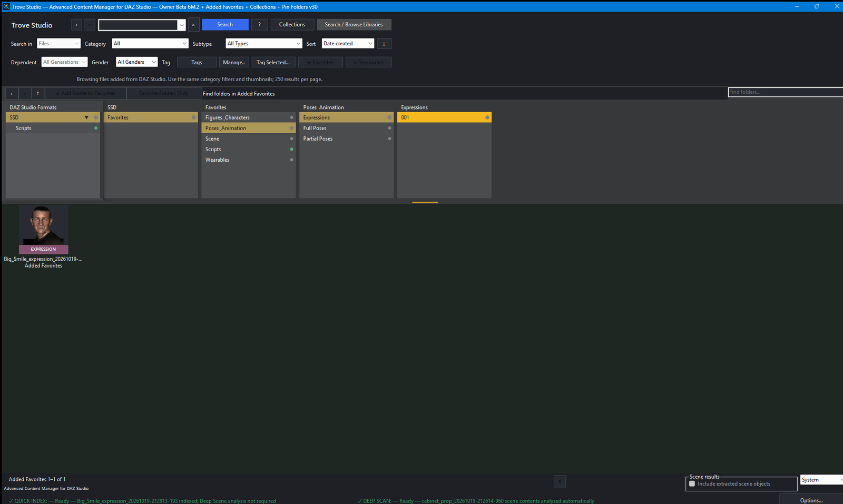Open the Options... button

click(811, 500)
